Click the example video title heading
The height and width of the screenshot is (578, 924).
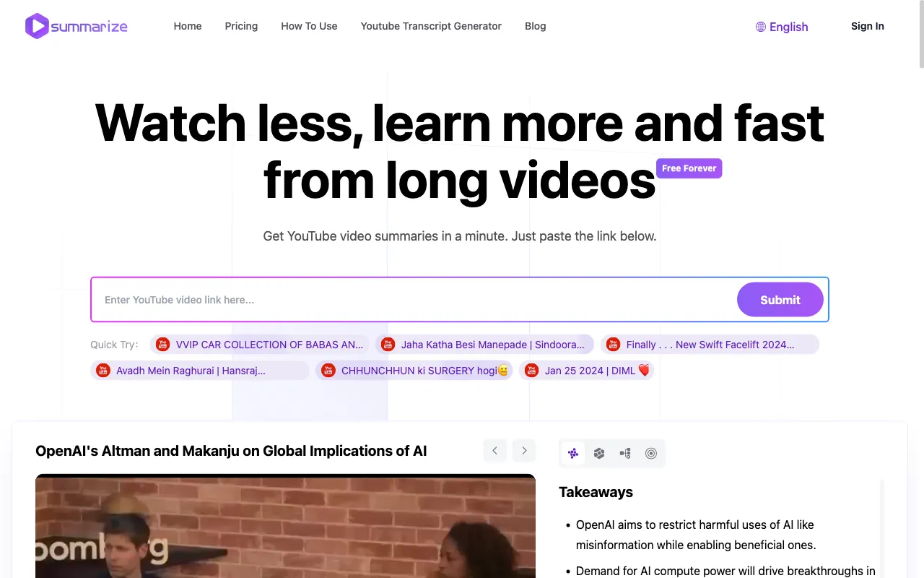pyautogui.click(x=231, y=451)
